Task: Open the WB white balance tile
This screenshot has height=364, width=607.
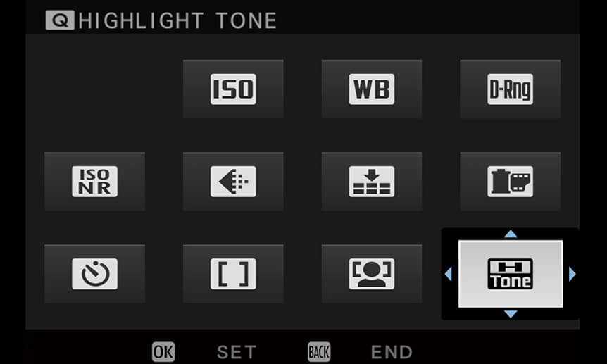Action: coord(372,89)
